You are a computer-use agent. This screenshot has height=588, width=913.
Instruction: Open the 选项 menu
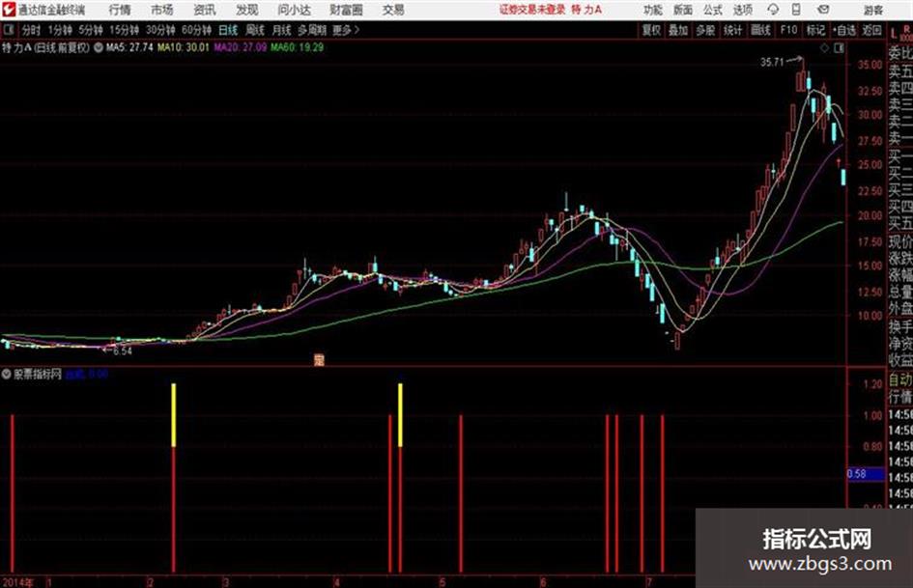coord(742,10)
